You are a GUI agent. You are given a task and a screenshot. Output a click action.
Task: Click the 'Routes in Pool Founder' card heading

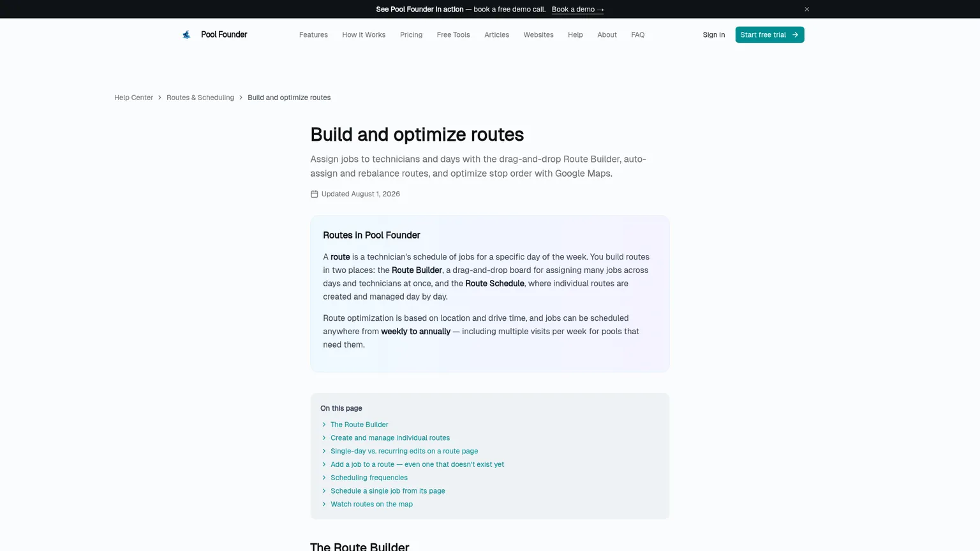point(371,235)
